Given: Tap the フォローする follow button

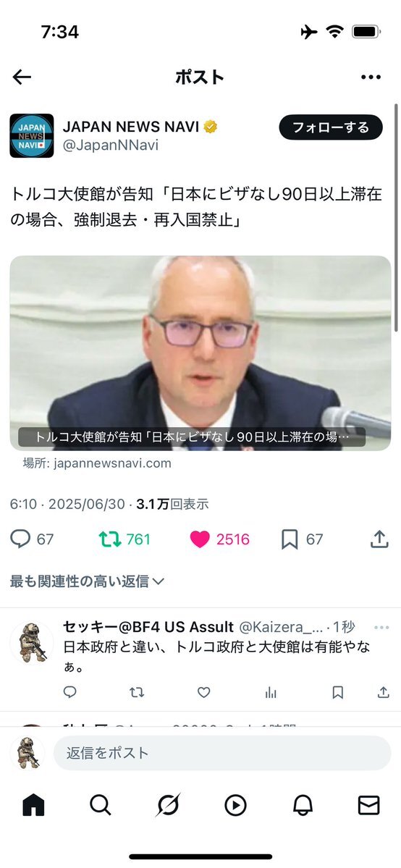Looking at the screenshot, I should click(331, 127).
